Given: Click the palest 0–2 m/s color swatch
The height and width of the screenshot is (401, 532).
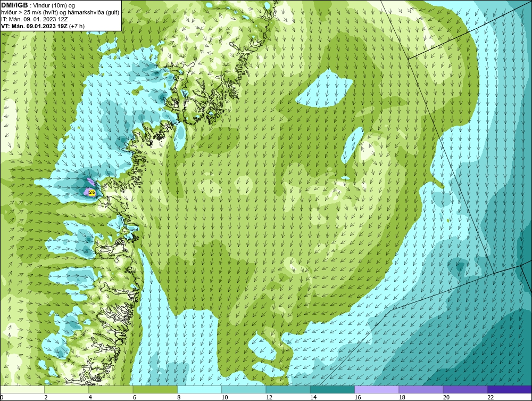Looking at the screenshot, I should tap(22, 389).
